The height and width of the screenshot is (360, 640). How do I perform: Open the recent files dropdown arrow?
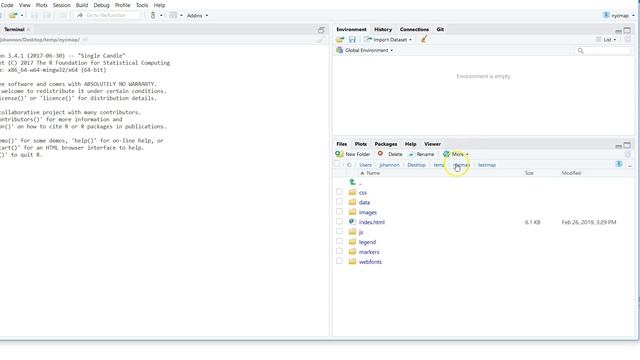(x=22, y=16)
